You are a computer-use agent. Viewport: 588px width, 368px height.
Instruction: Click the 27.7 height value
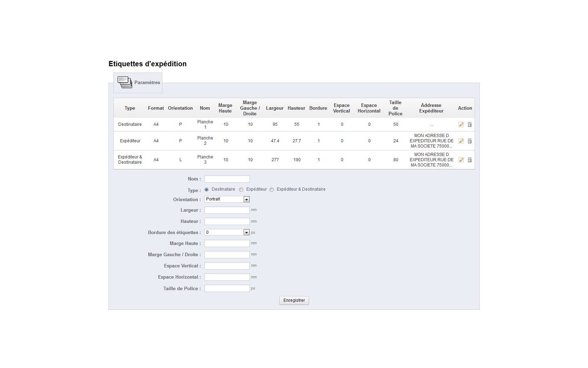(x=297, y=141)
